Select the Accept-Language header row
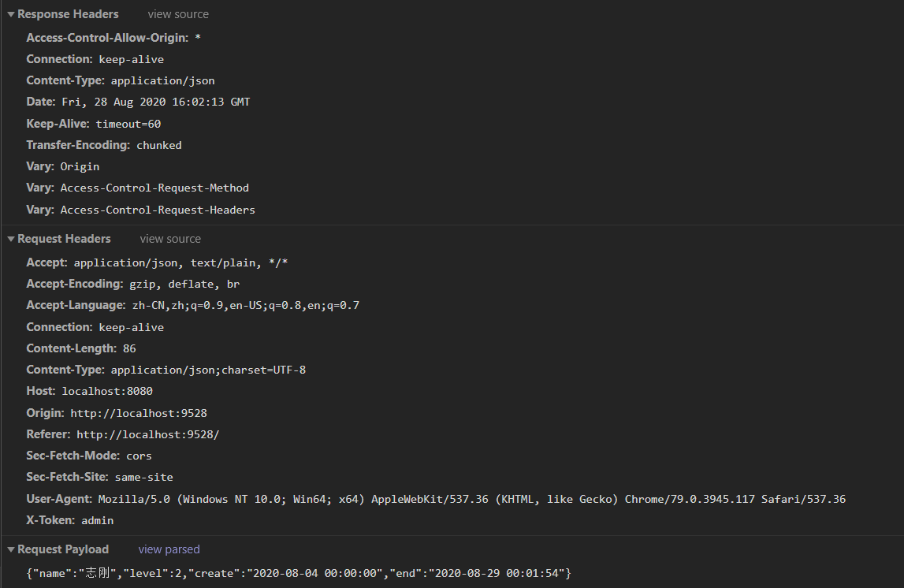This screenshot has width=904, height=588. click(192, 306)
